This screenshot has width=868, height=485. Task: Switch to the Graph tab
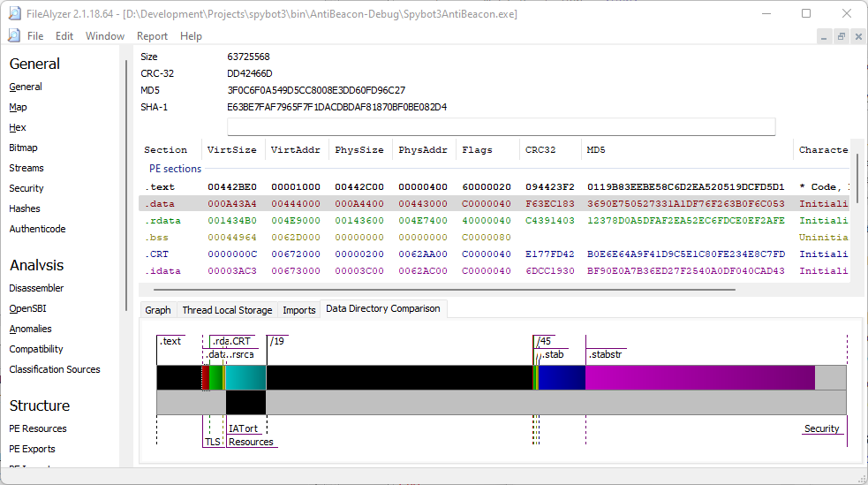[x=158, y=310]
